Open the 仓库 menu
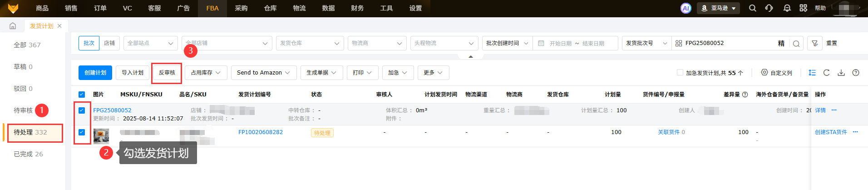Screen dimensions: 868x190 pos(271,8)
